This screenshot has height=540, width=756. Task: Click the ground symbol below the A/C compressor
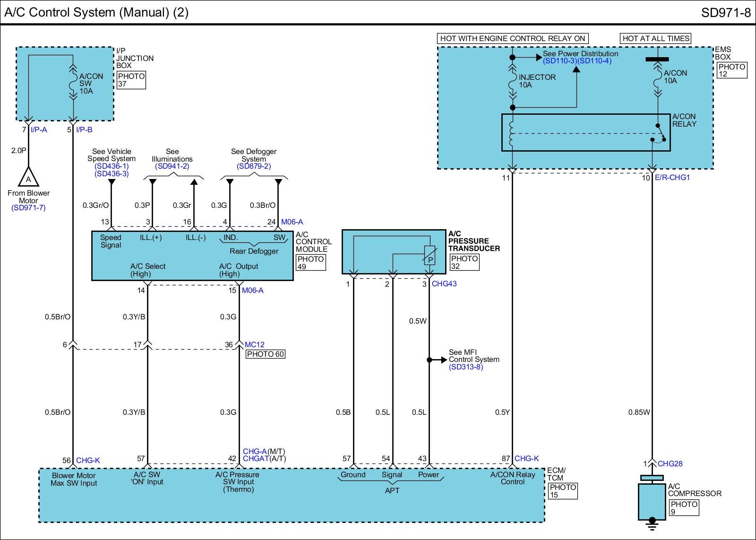point(652,522)
